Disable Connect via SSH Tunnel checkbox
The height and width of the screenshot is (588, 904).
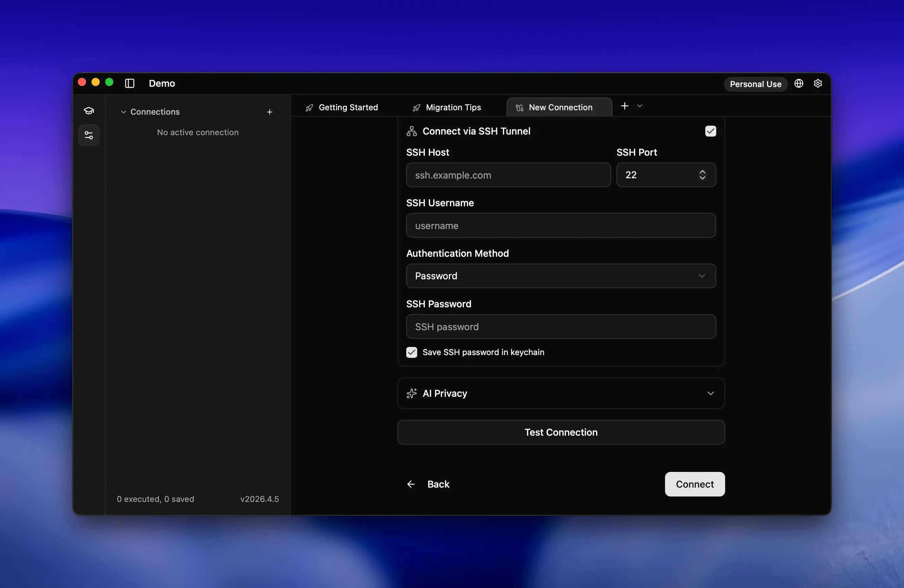tap(710, 131)
